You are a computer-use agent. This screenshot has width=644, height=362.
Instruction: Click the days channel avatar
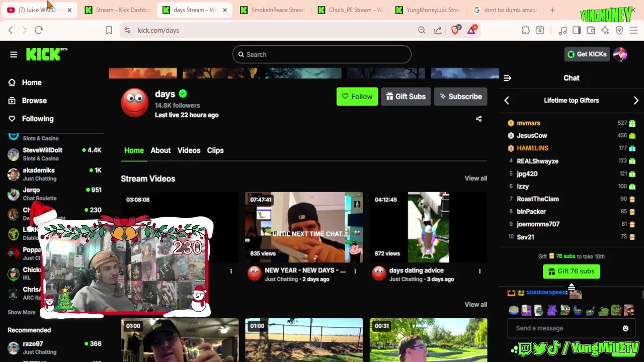[x=134, y=102]
